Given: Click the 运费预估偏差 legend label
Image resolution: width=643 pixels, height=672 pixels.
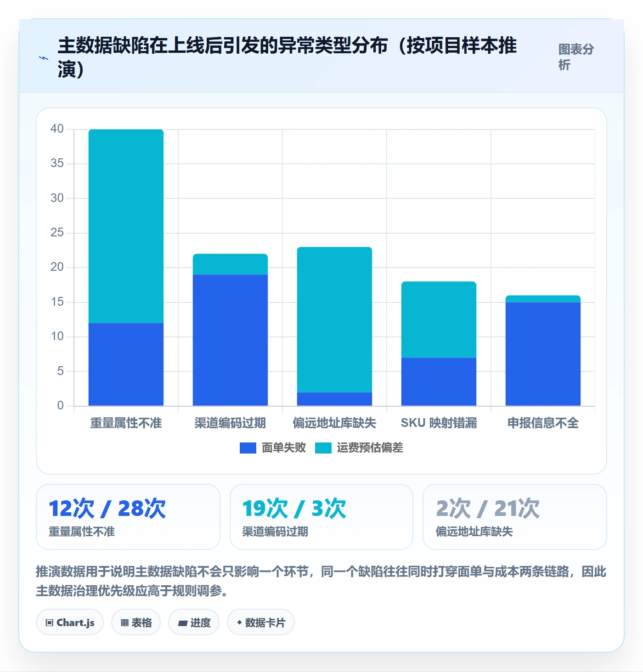Looking at the screenshot, I should [x=370, y=448].
